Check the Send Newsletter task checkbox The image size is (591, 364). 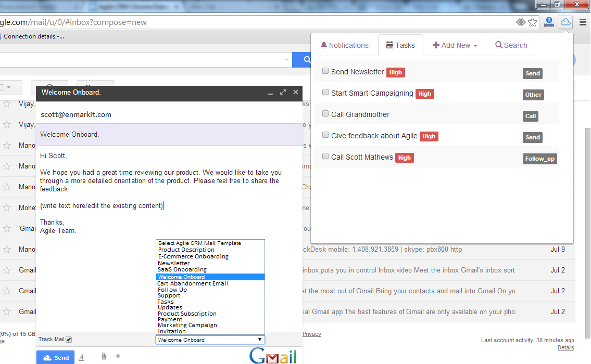click(325, 71)
